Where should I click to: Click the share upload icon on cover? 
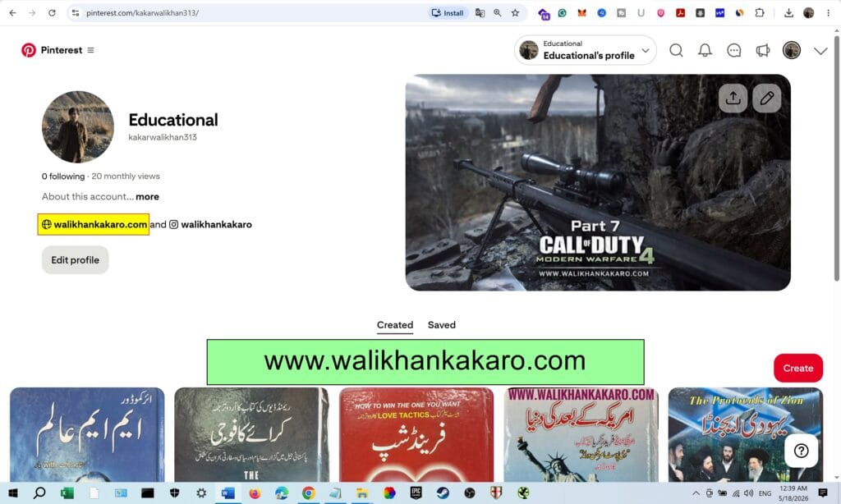point(733,99)
